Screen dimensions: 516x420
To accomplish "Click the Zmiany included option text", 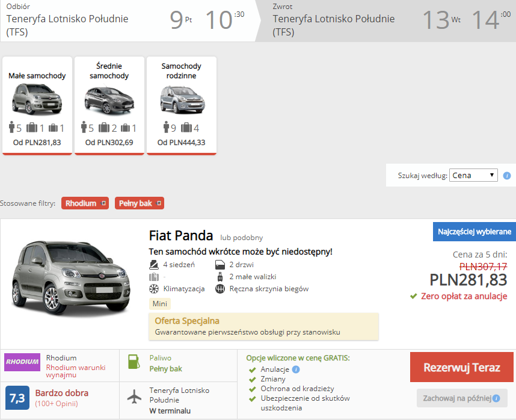I will (x=273, y=379).
